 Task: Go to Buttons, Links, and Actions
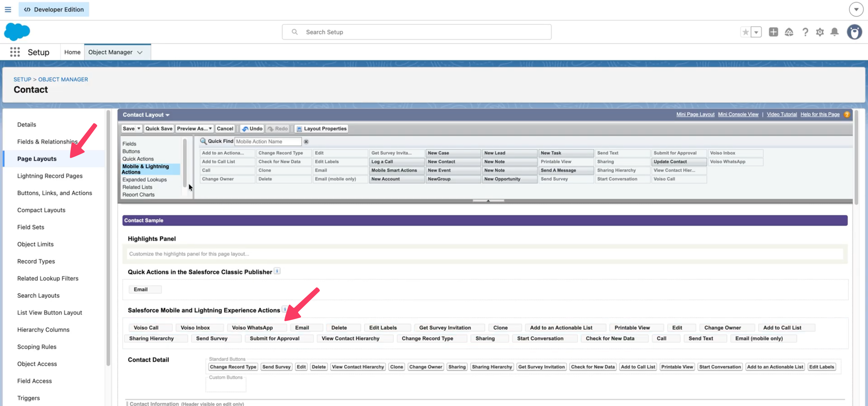click(x=55, y=193)
